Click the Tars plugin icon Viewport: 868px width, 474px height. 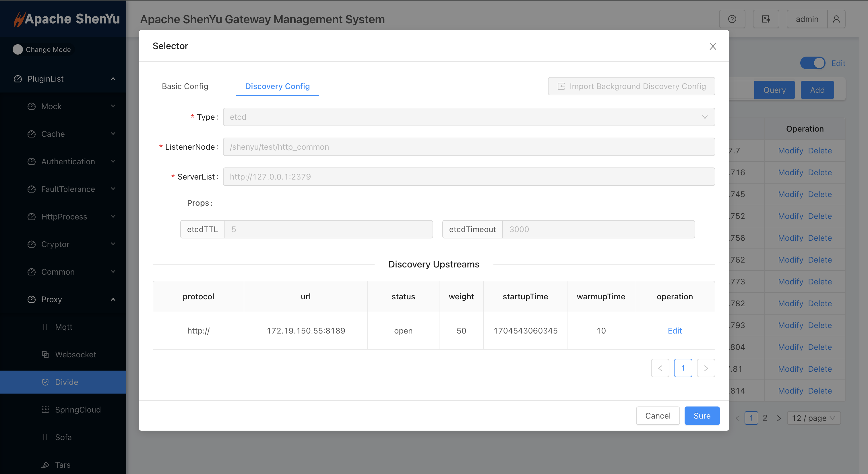tap(45, 465)
